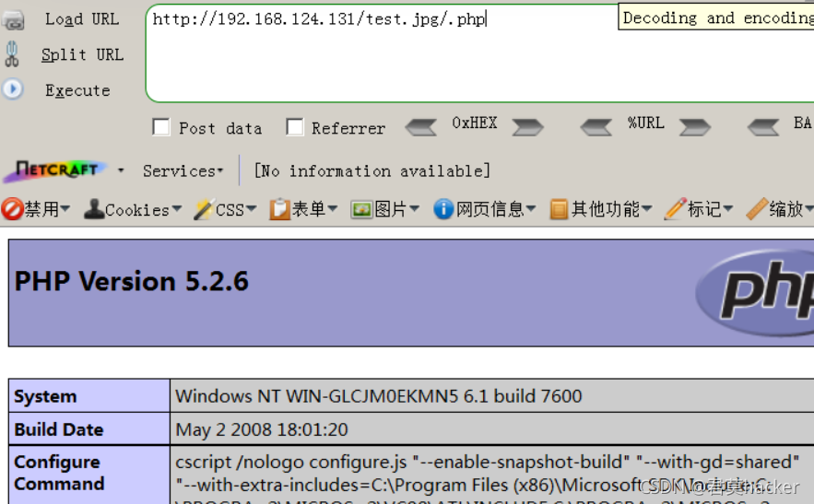Open the Cookies dropdown menu
This screenshot has height=504, width=814.
[x=176, y=208]
